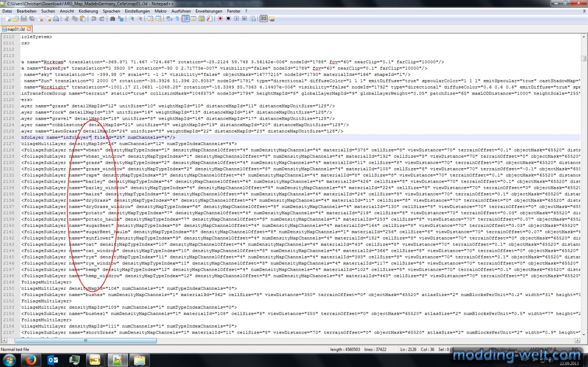Click the Save recorded macro icon
The image size is (588, 367).
pyautogui.click(x=253, y=19)
